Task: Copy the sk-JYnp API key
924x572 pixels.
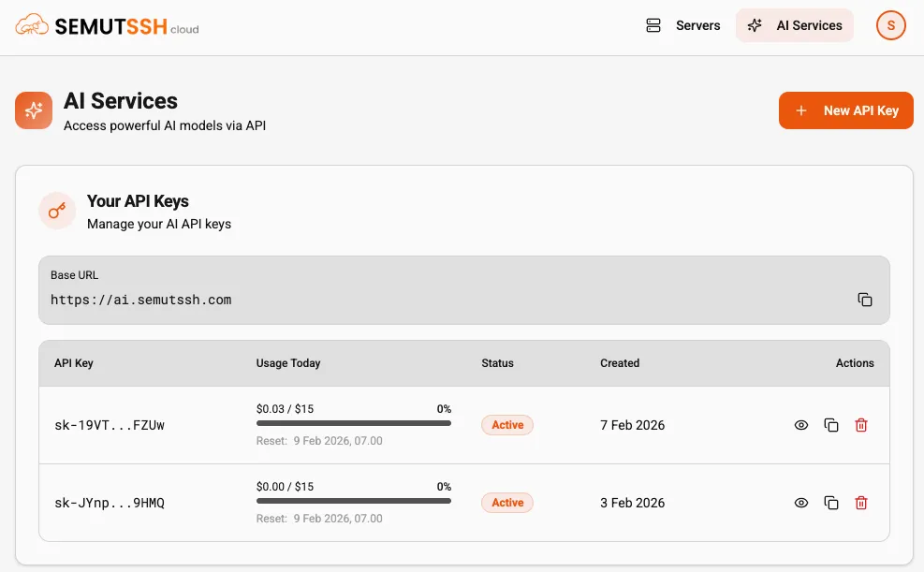Action: click(831, 503)
